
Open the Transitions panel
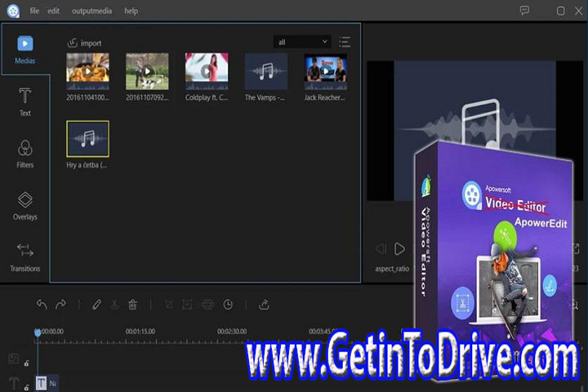pyautogui.click(x=24, y=258)
